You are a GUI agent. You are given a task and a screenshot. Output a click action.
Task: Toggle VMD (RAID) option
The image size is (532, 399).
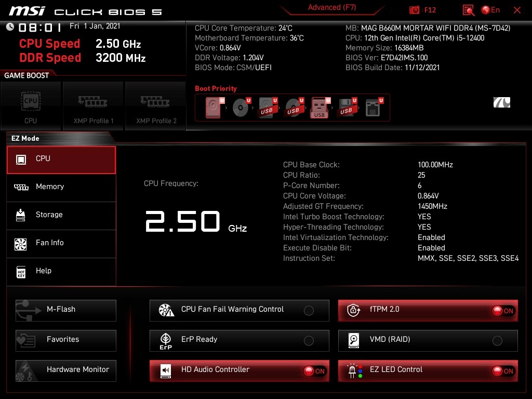pyautogui.click(x=428, y=341)
